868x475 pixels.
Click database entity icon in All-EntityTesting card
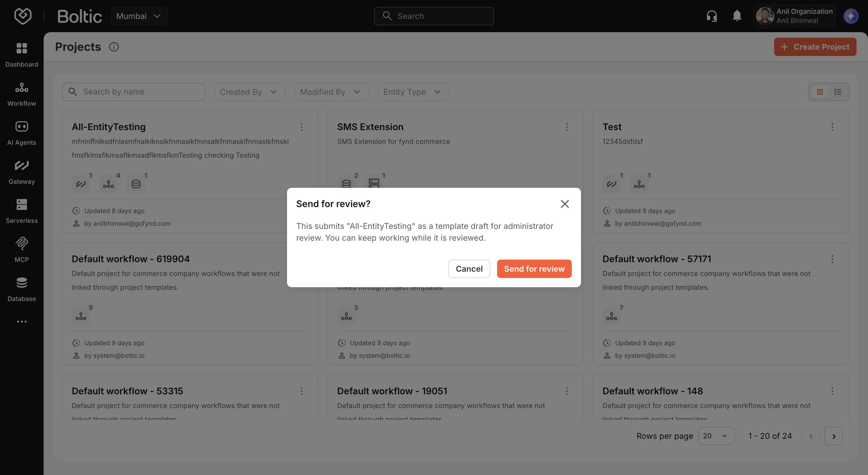point(136,184)
